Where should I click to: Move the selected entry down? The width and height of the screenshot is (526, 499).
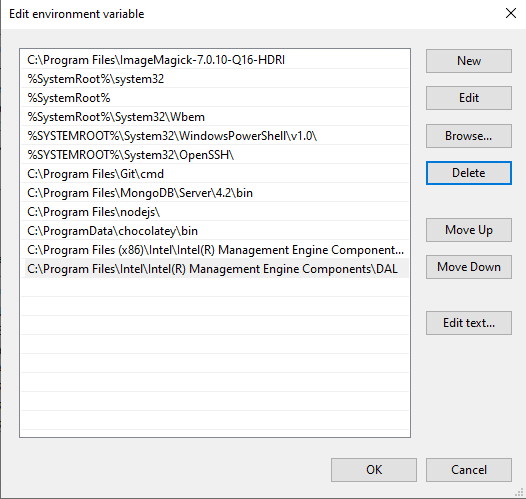tap(469, 267)
